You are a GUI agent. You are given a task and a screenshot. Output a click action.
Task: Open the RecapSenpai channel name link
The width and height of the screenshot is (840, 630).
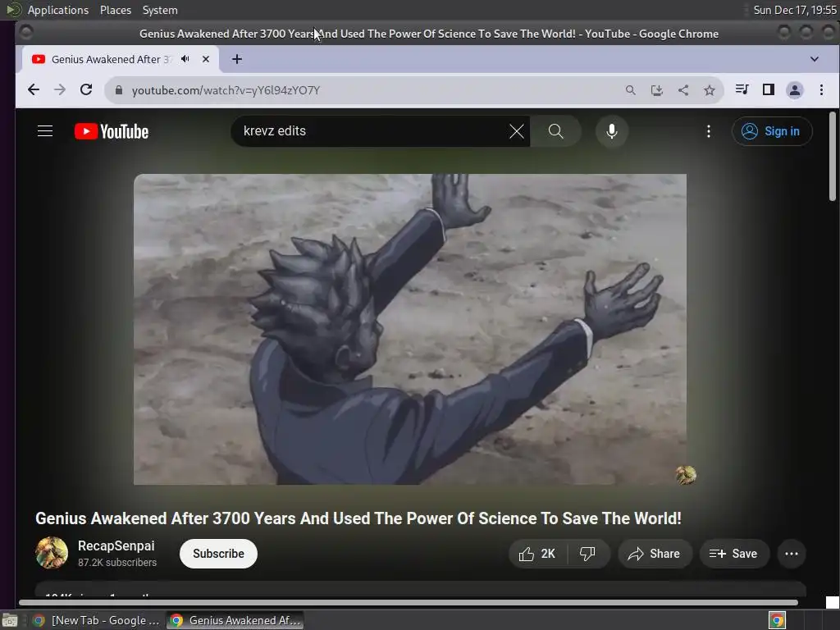[116, 546]
